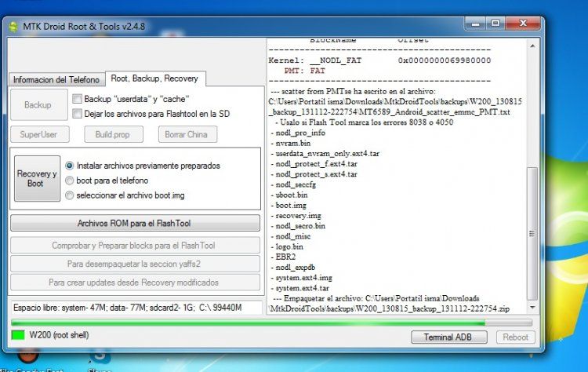Click the system.ext4.img log line
This screenshot has height=372, width=588.
click(302, 278)
